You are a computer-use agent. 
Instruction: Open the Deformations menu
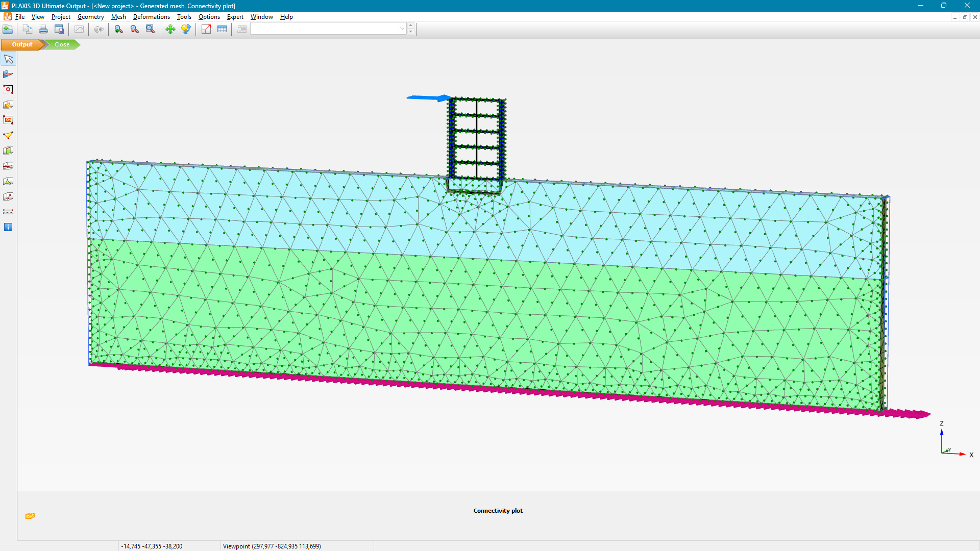pos(151,17)
